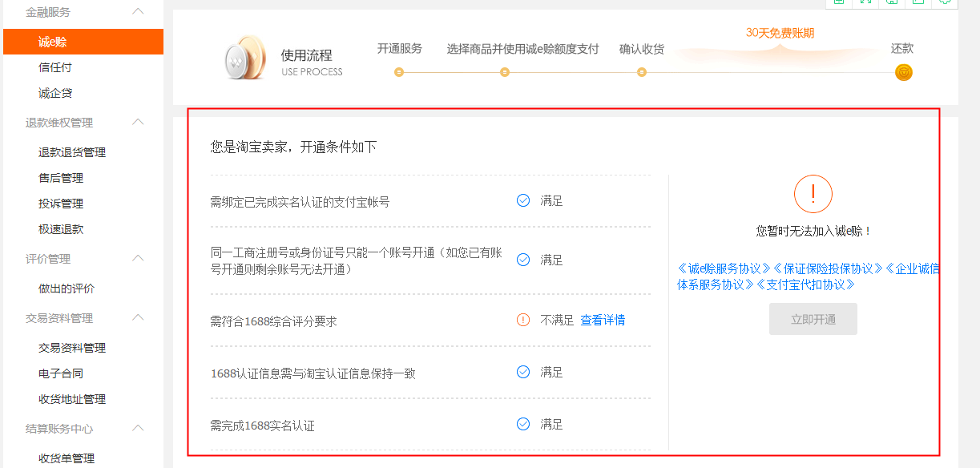Open the 《保证保险投保协议》 link
980x468 pixels.
[828, 268]
